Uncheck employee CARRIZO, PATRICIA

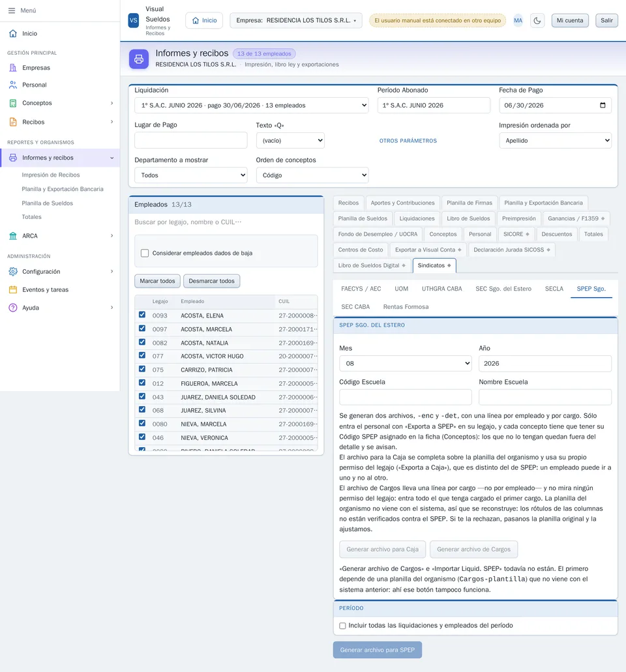(142, 369)
